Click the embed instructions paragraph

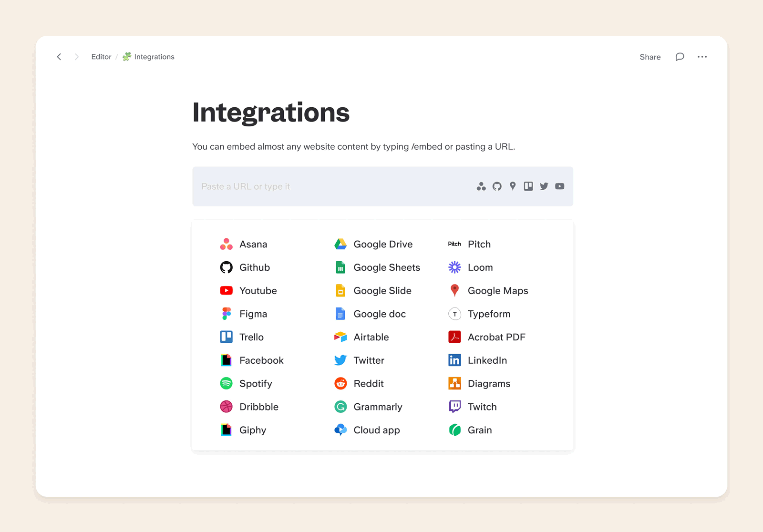(x=354, y=147)
